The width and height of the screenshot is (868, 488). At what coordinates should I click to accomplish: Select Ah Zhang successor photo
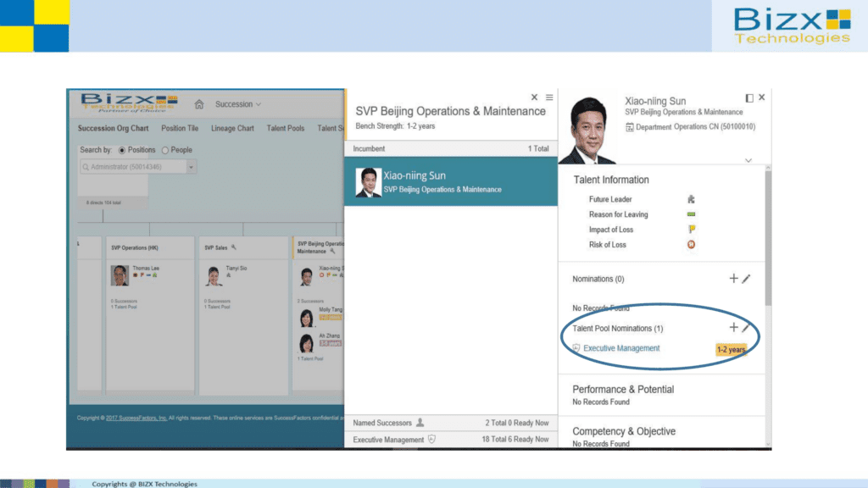[x=306, y=343]
